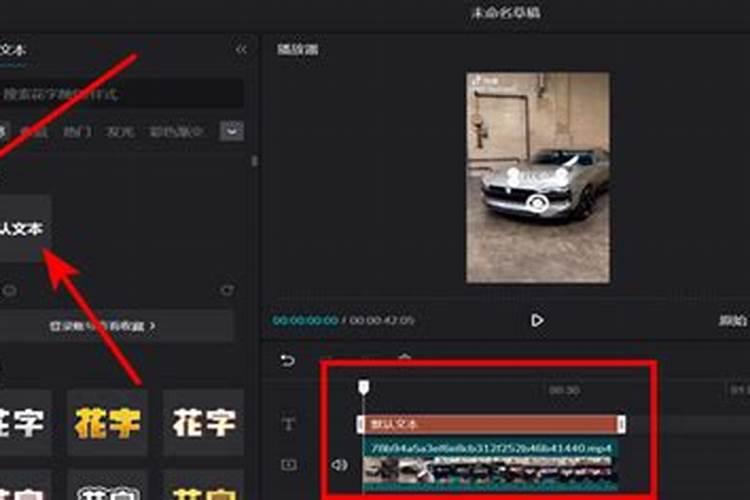The height and width of the screenshot is (500, 750).
Task: Expand the style categories dropdown arrow
Action: 232,131
